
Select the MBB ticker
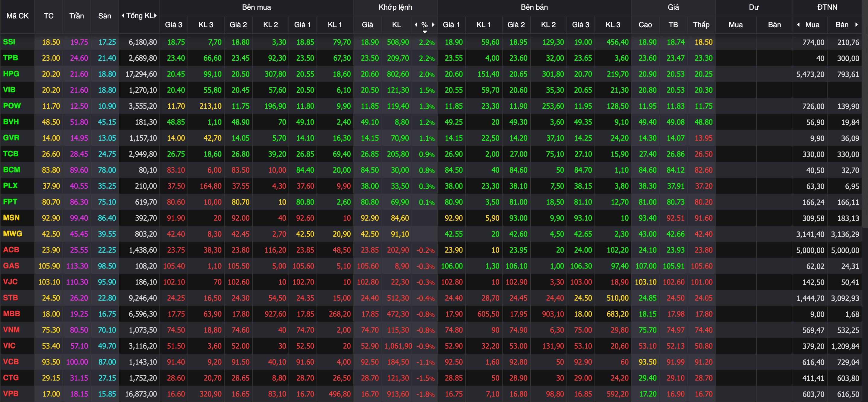pos(11,314)
